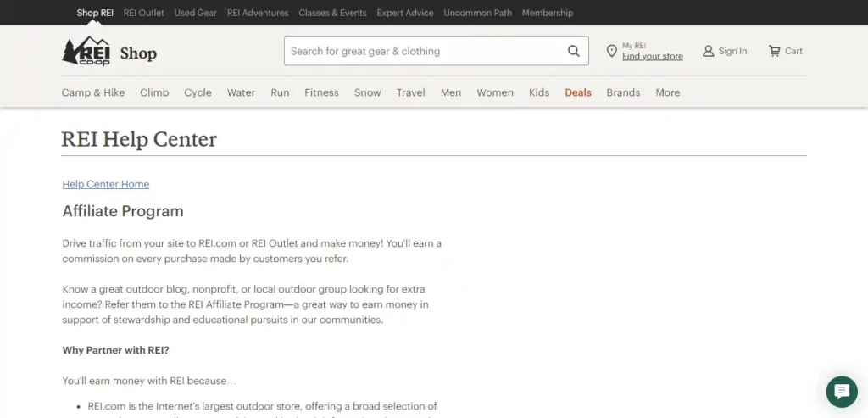Type in the gear search field
The image size is (868, 418).
click(x=424, y=51)
